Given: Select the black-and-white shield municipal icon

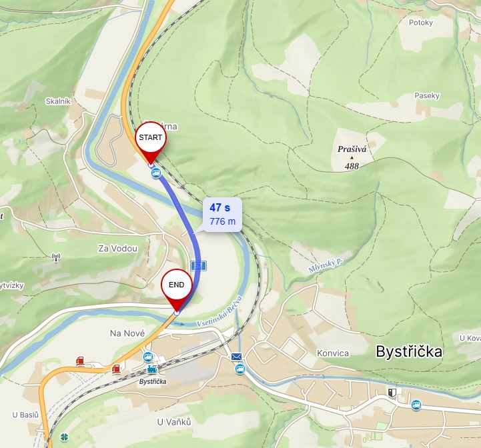Looking at the screenshot, I should point(392,393).
